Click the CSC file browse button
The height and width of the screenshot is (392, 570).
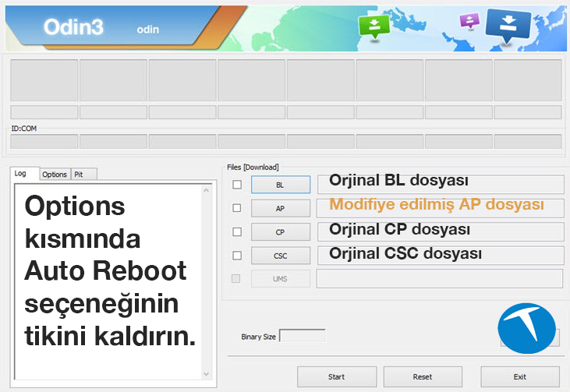280,256
